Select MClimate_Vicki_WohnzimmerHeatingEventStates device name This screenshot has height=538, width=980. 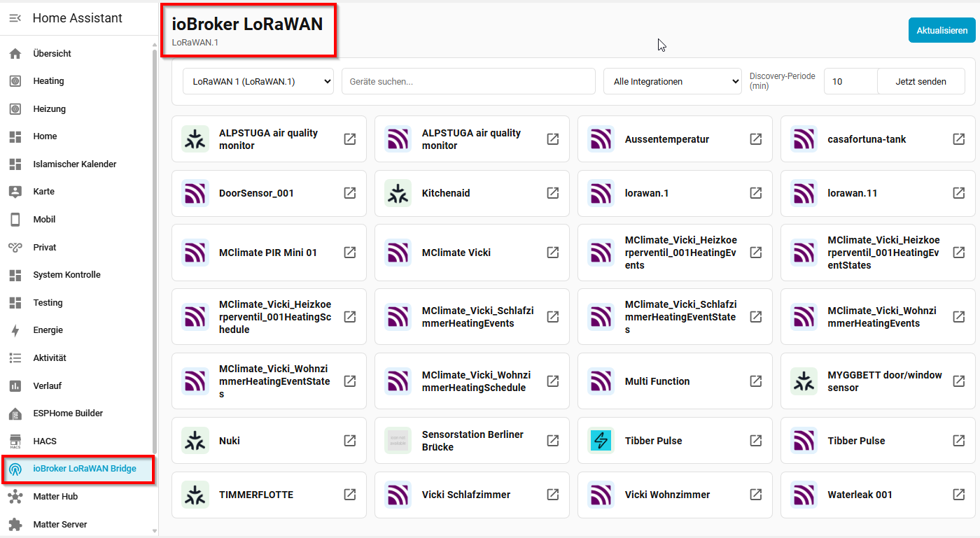click(x=274, y=381)
